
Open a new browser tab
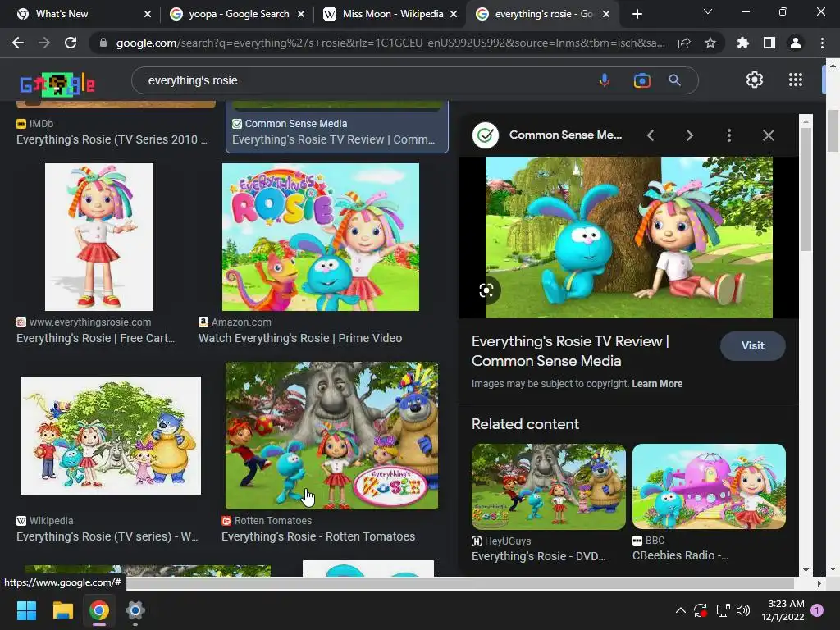tap(637, 15)
